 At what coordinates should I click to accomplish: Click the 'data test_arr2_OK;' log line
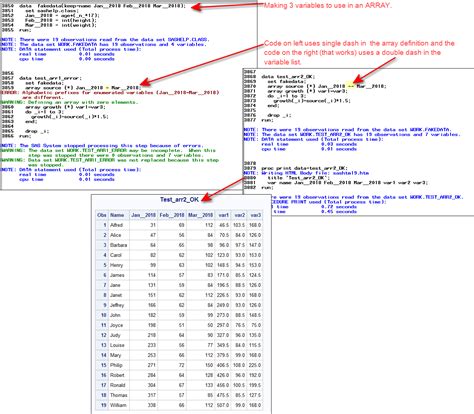(288, 77)
